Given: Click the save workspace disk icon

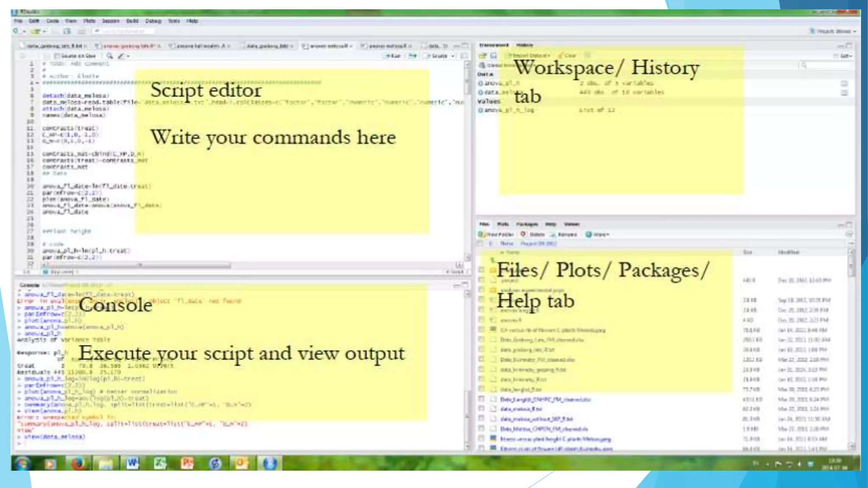Looking at the screenshot, I should 494,55.
